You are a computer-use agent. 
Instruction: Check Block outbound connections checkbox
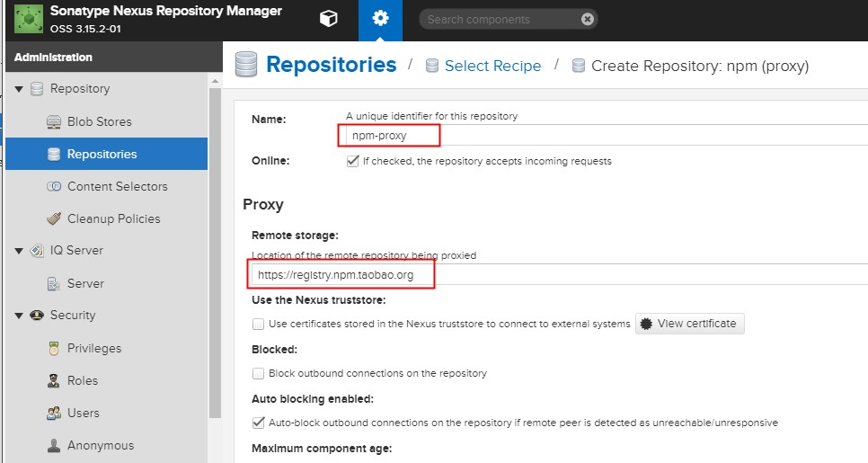259,373
